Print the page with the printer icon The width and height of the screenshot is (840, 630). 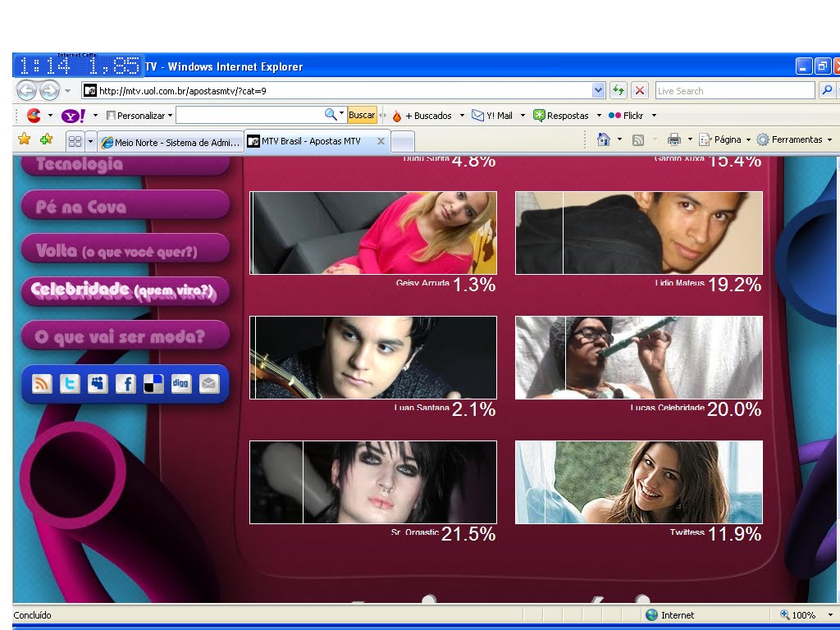coord(674,139)
